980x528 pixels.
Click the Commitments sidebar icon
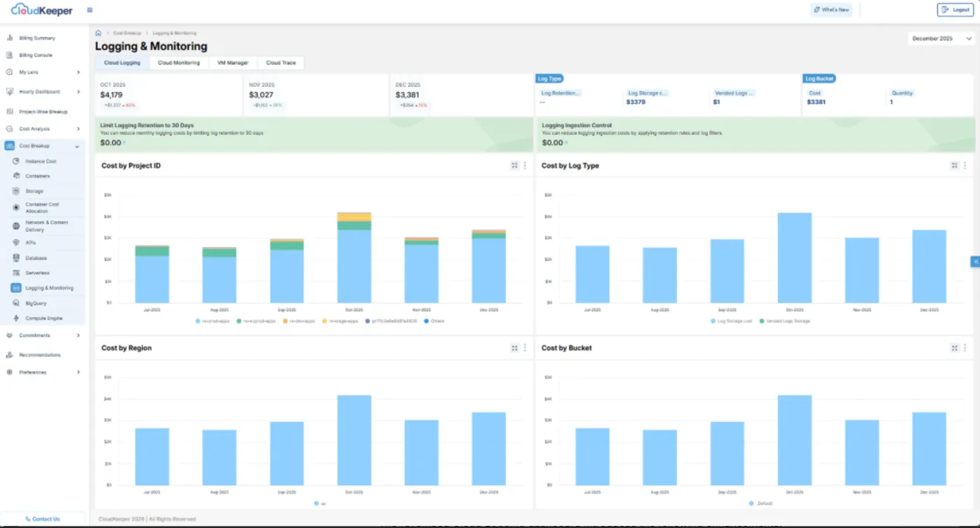coord(10,336)
